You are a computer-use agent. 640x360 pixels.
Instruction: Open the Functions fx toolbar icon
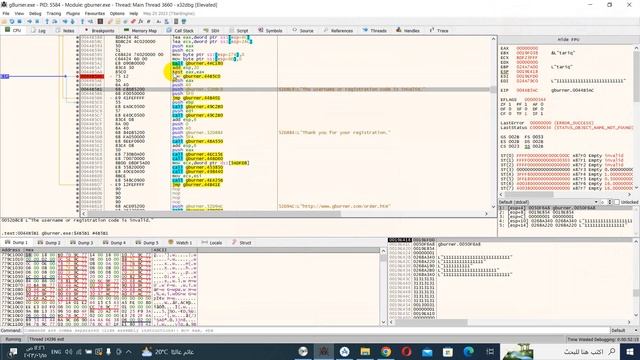coord(140,21)
